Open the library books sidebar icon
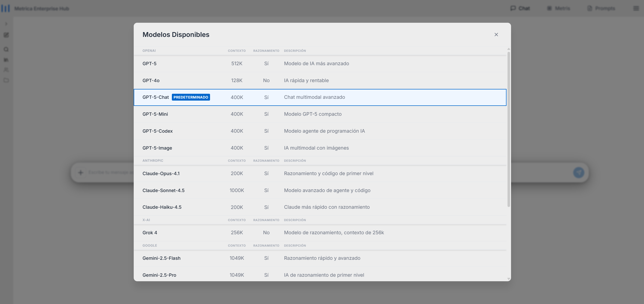 [6, 60]
